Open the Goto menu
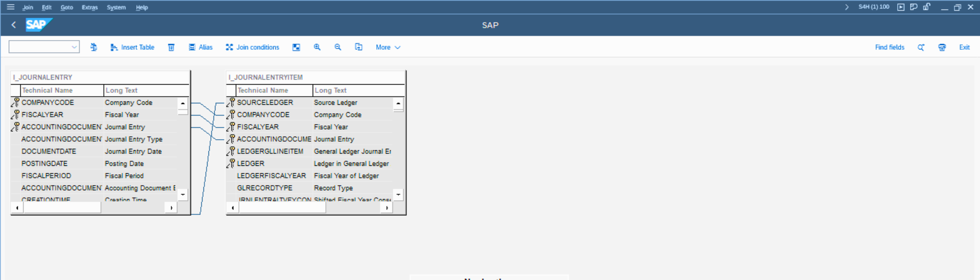Viewport: 980px width, 280px height. (67, 7)
